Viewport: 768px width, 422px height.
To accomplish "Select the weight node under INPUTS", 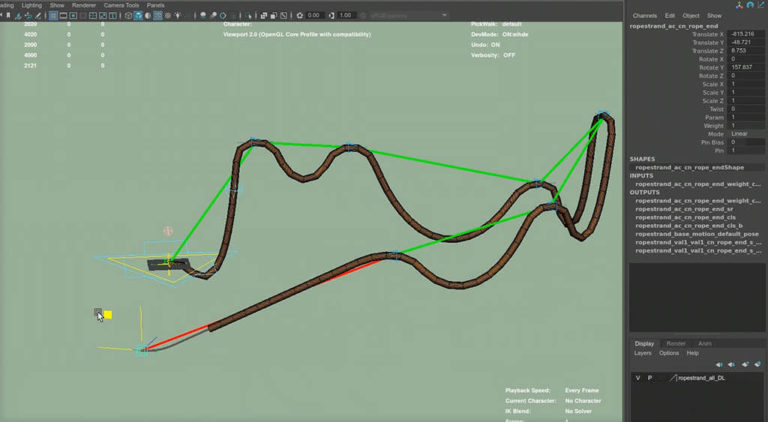I will coord(698,184).
